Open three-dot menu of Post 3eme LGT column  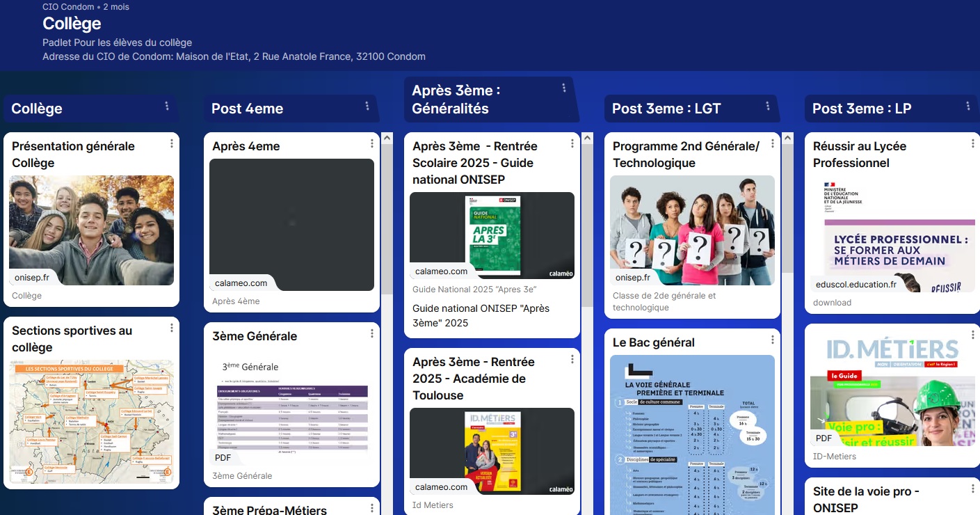768,106
